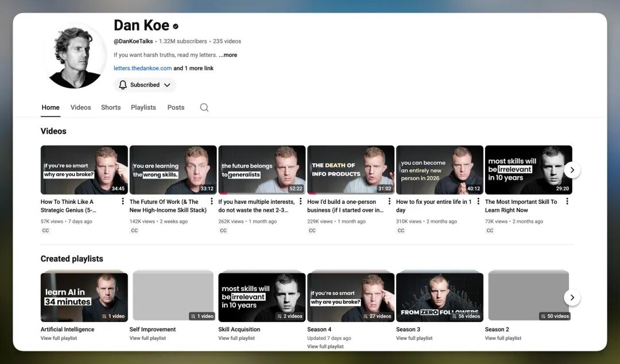Image resolution: width=620 pixels, height=364 pixels.
Task: Switch to the Videos tab
Action: coord(81,107)
